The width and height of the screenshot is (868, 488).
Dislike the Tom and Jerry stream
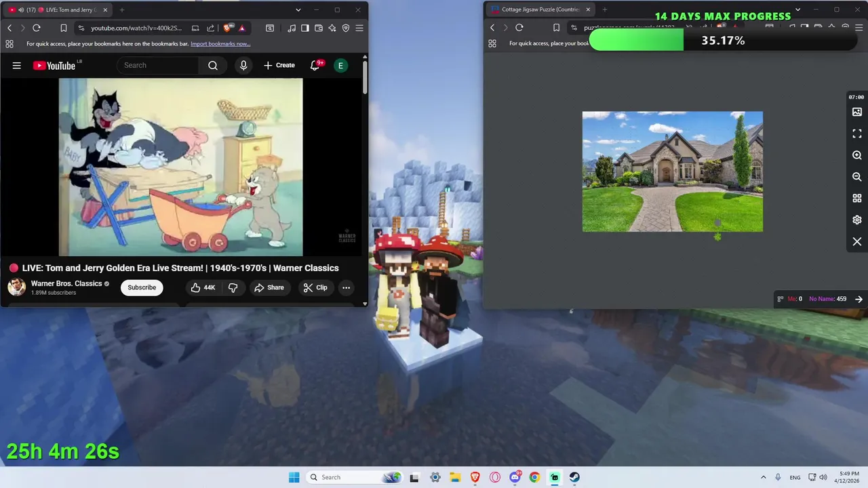click(233, 287)
